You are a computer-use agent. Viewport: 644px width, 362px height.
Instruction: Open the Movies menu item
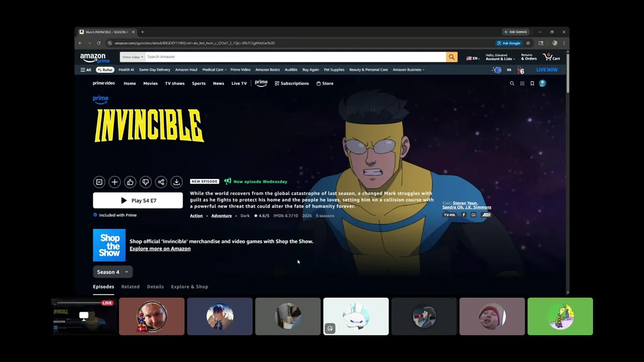[150, 83]
